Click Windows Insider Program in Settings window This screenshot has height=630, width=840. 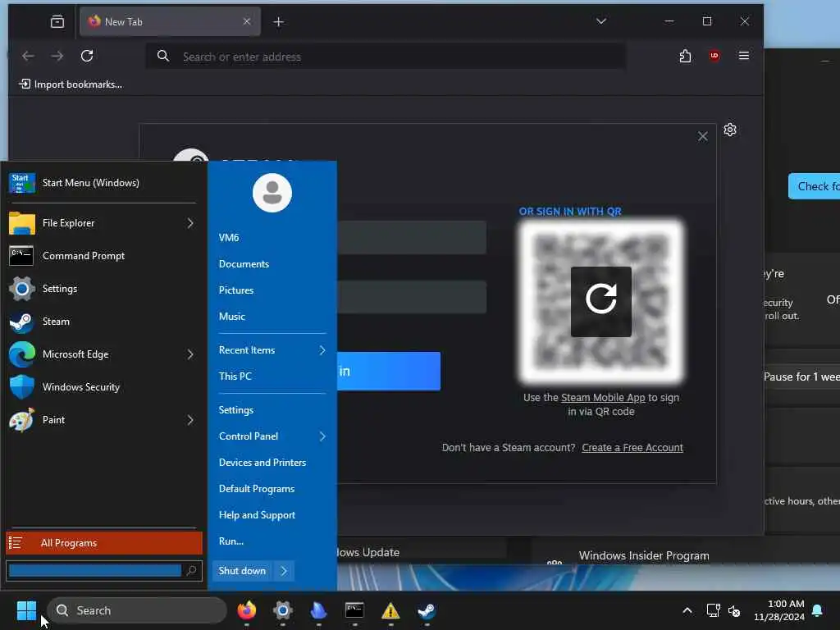[x=644, y=555]
